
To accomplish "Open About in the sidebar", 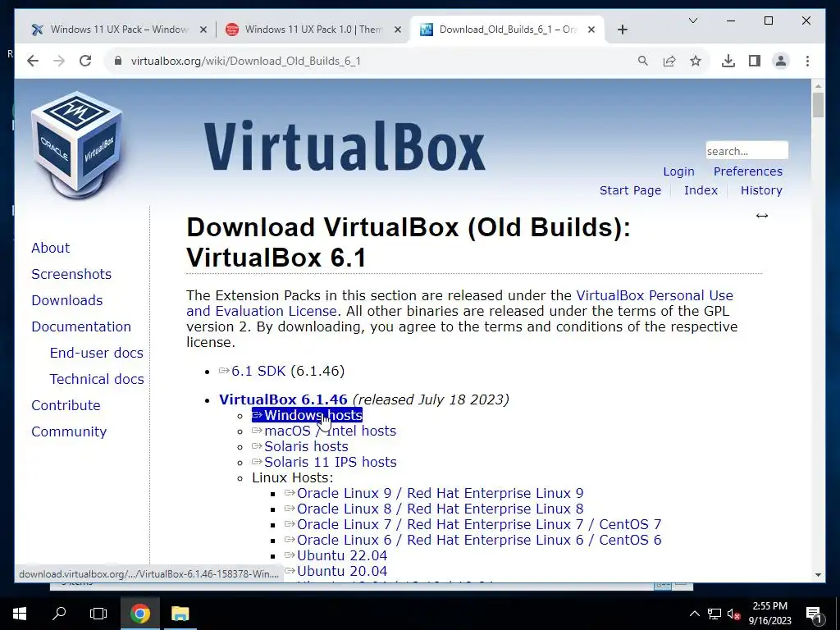I will pos(50,248).
